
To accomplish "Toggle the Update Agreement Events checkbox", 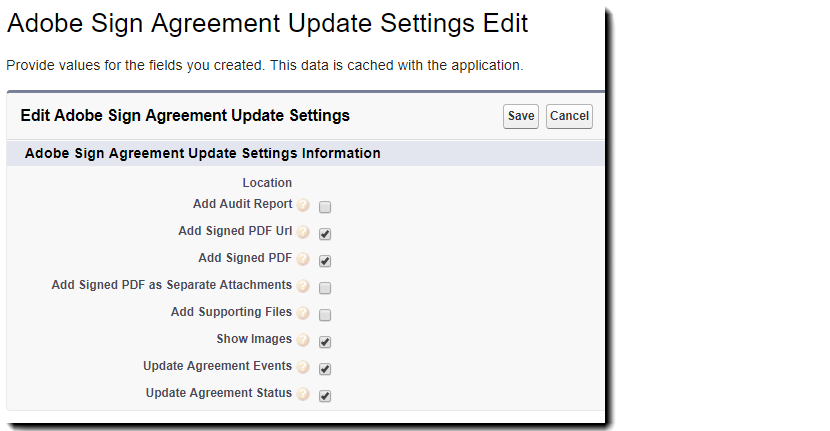I will click(x=325, y=369).
